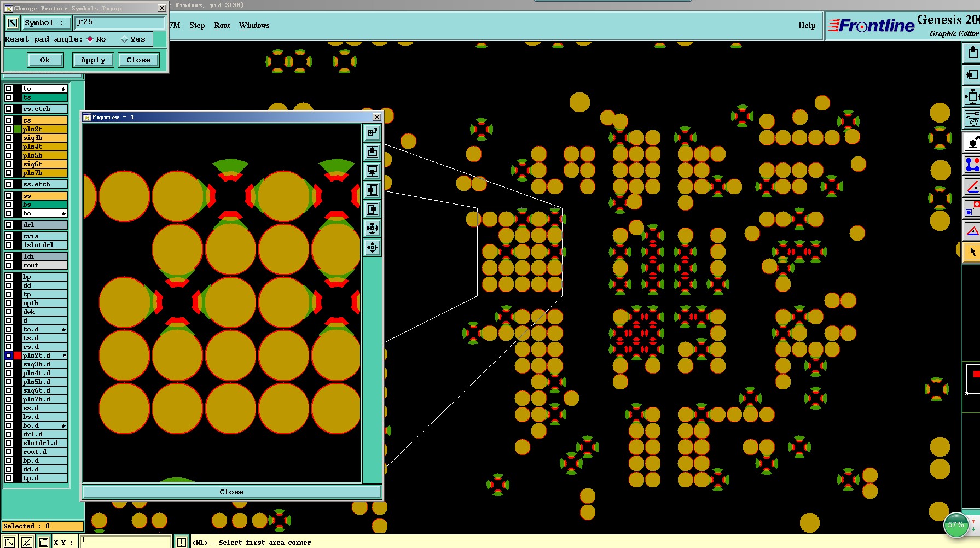Click the diagonal-arrow coordinate icon in status bar
Viewport: 980px width, 548px height.
pos(9,542)
